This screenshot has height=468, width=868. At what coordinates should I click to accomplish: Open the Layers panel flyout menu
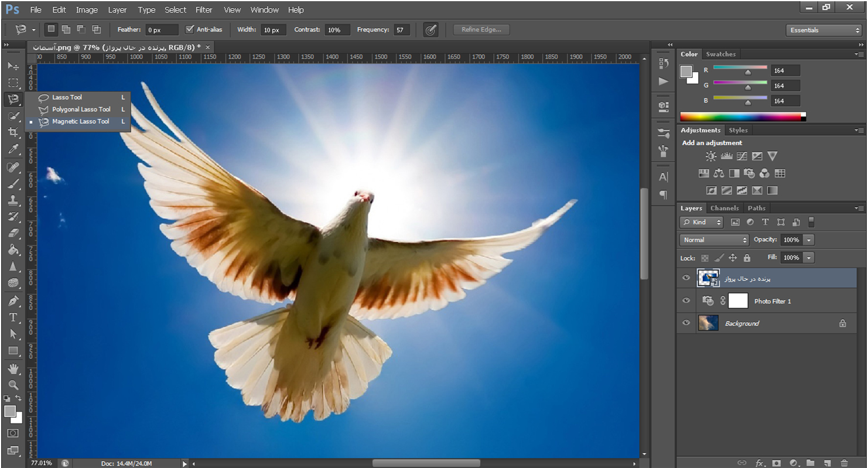point(858,208)
